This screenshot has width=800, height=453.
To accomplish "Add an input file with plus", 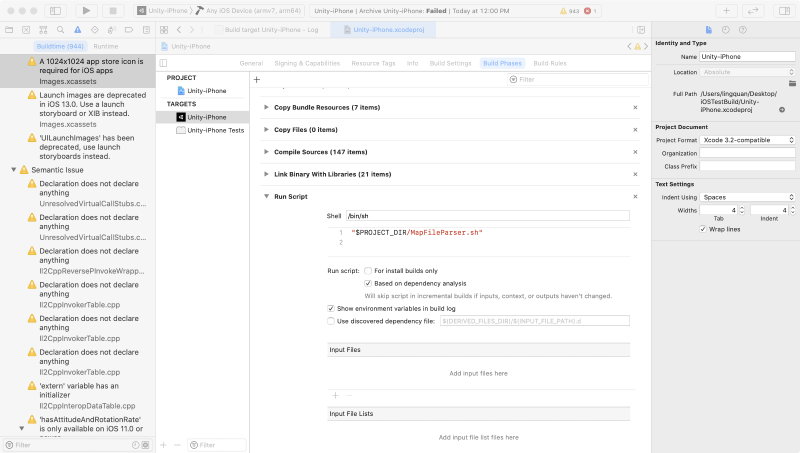I will click(x=335, y=395).
